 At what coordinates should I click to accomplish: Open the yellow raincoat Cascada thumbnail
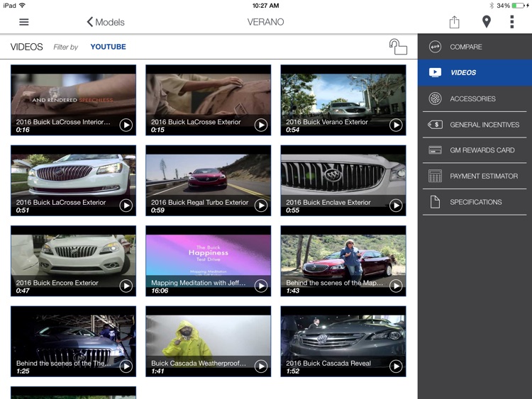click(x=209, y=342)
